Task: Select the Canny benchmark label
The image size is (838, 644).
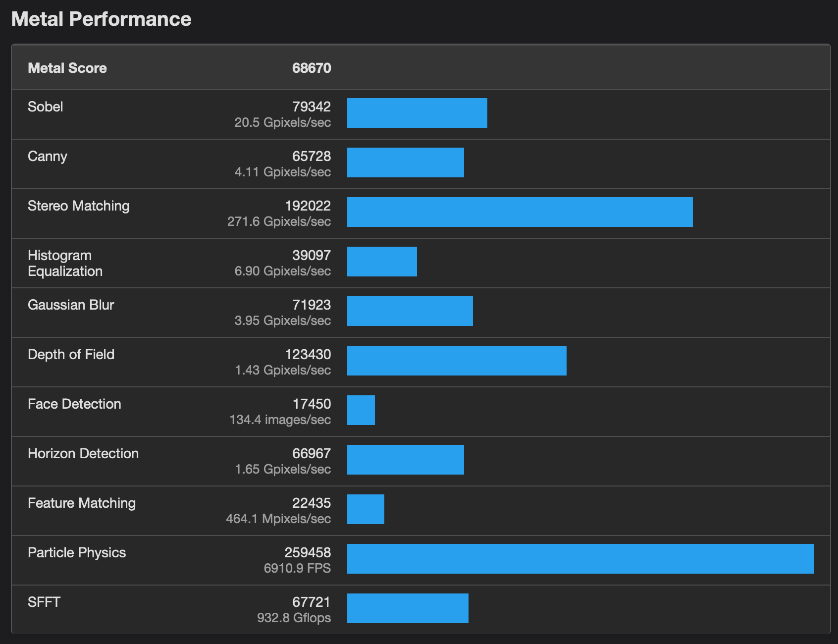Action: 48,156
